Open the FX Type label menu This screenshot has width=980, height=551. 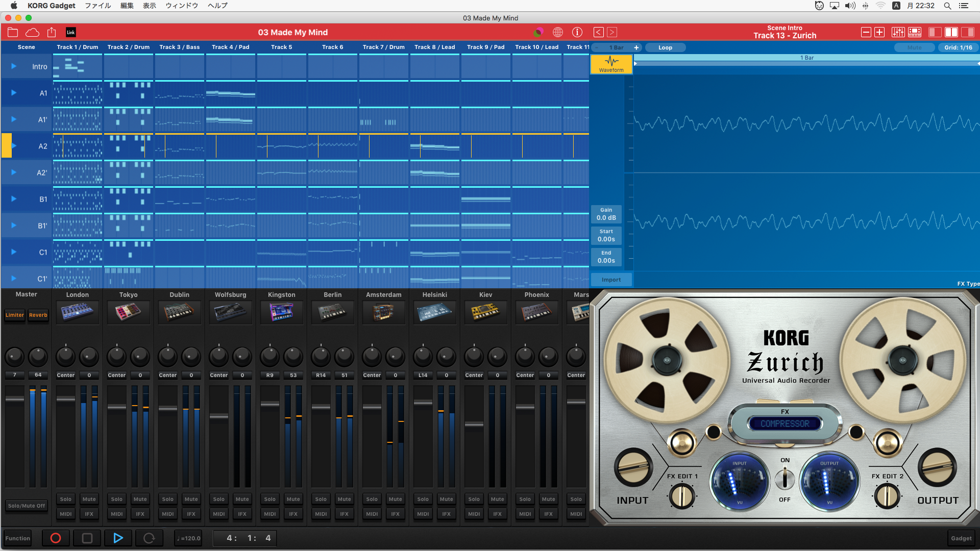pos(968,284)
